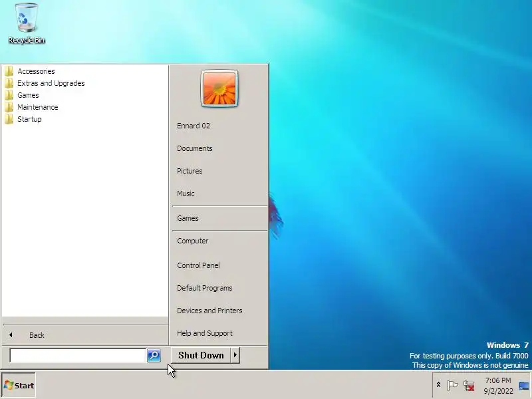Expand Extras and Upgrades label
This screenshot has width=532, height=399.
click(x=51, y=83)
